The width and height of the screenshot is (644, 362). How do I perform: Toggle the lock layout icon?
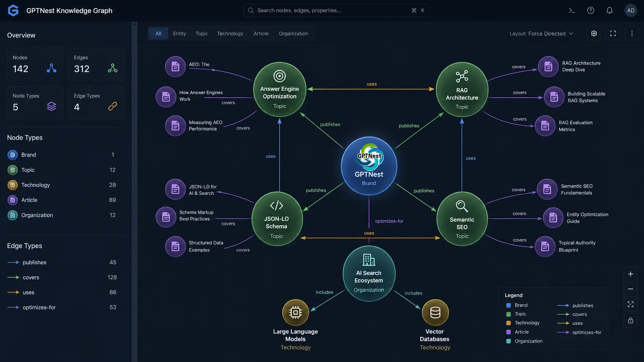(631, 320)
